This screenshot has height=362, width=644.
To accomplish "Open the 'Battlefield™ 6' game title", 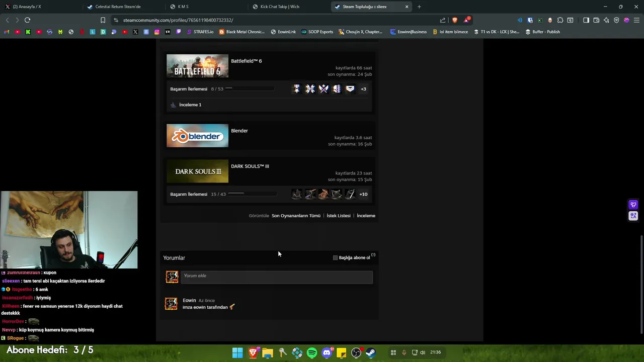I will pos(247,61).
